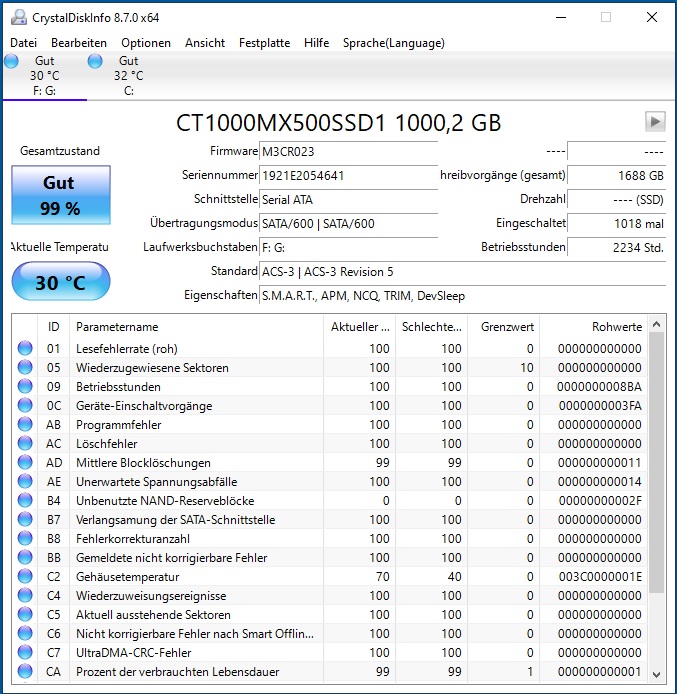This screenshot has width=677, height=694.
Task: Click status orb of Unbenutzte NAND-Reserveblöcke row
Action: pos(25,500)
